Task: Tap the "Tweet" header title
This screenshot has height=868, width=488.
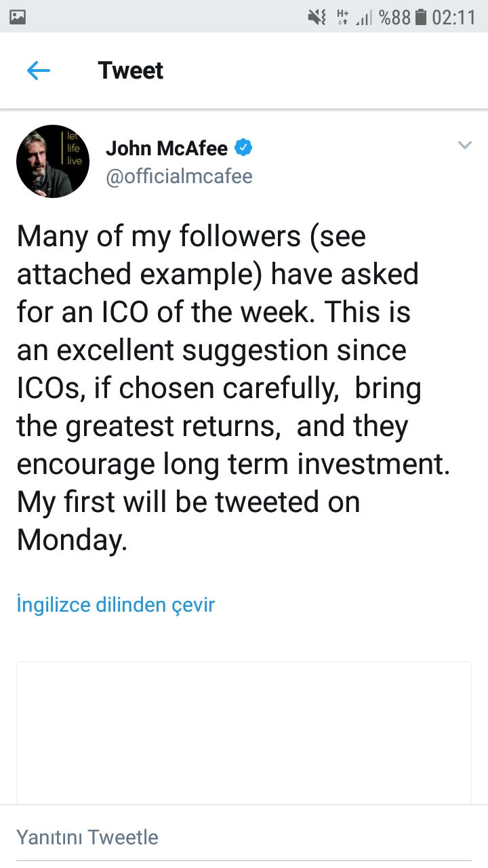Action: pyautogui.click(x=130, y=71)
